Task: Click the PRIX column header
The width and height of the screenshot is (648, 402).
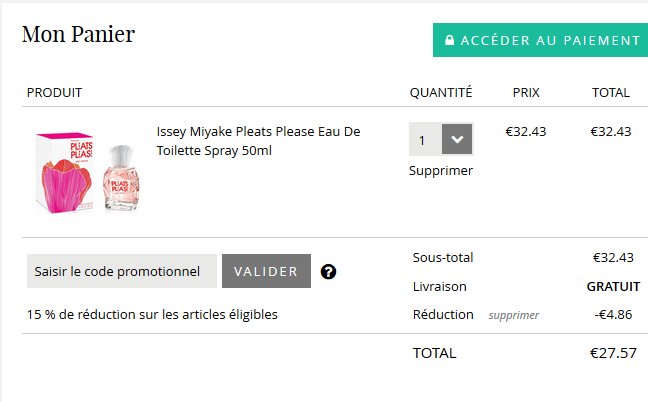Action: click(525, 93)
